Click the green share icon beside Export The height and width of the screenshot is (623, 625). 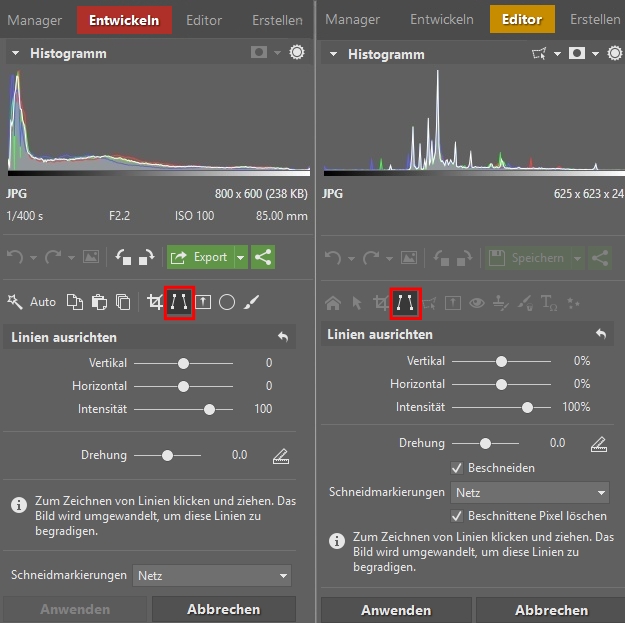click(264, 257)
